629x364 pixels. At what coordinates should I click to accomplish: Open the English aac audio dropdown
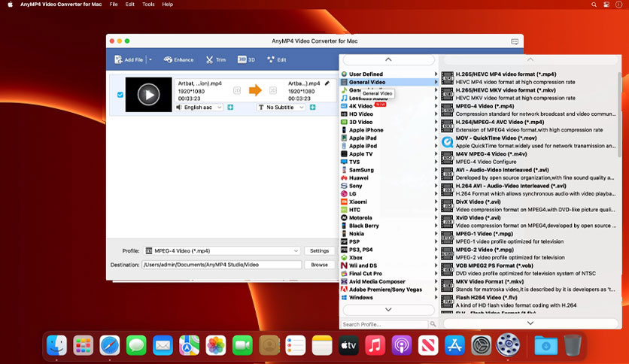click(199, 108)
